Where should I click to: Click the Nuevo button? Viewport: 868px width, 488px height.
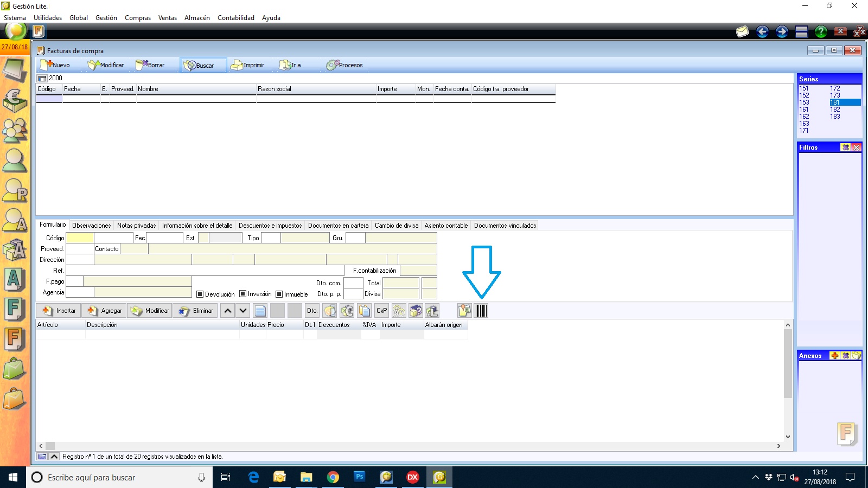(x=56, y=65)
